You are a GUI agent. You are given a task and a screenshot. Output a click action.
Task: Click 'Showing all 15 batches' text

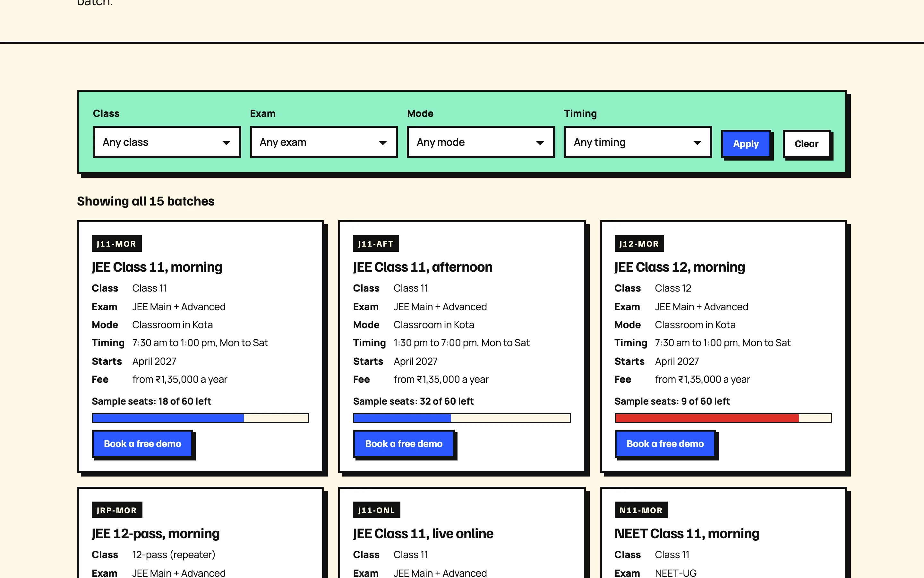pyautogui.click(x=146, y=201)
